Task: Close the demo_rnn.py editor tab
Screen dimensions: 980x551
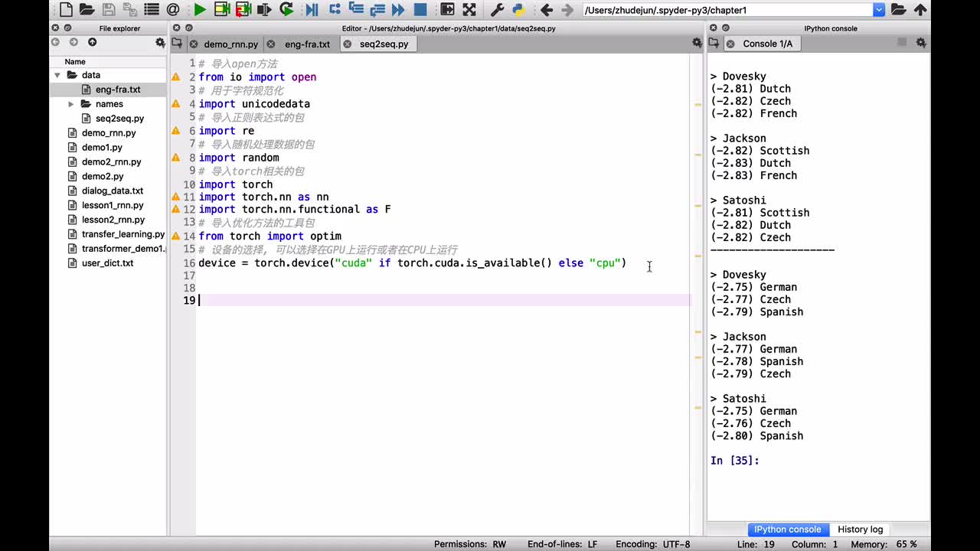Action: [x=194, y=44]
